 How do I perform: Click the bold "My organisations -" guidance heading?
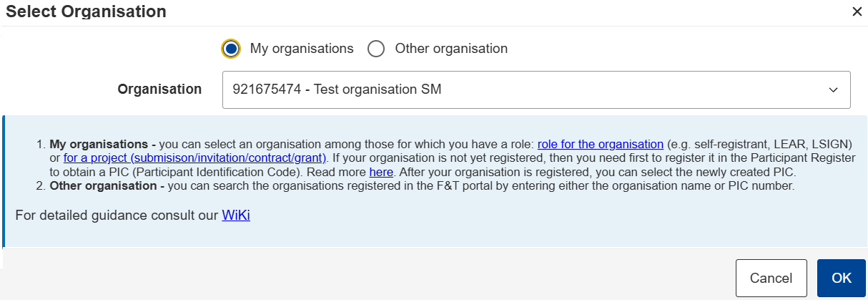103,144
